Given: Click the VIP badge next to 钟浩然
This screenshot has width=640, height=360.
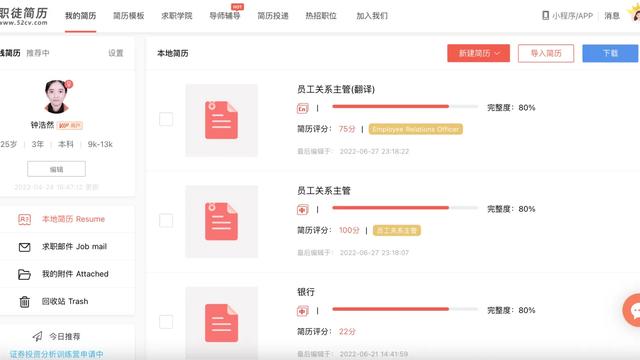Looking at the screenshot, I should [70, 125].
